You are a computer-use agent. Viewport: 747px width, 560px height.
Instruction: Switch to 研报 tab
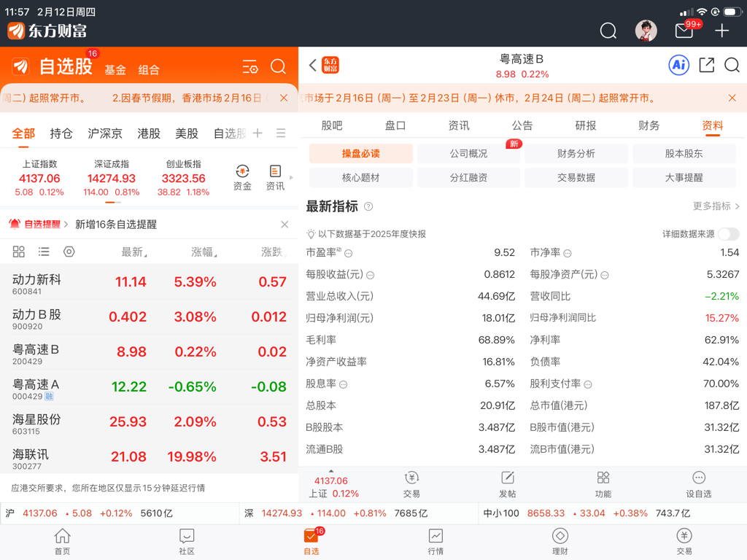(x=586, y=125)
